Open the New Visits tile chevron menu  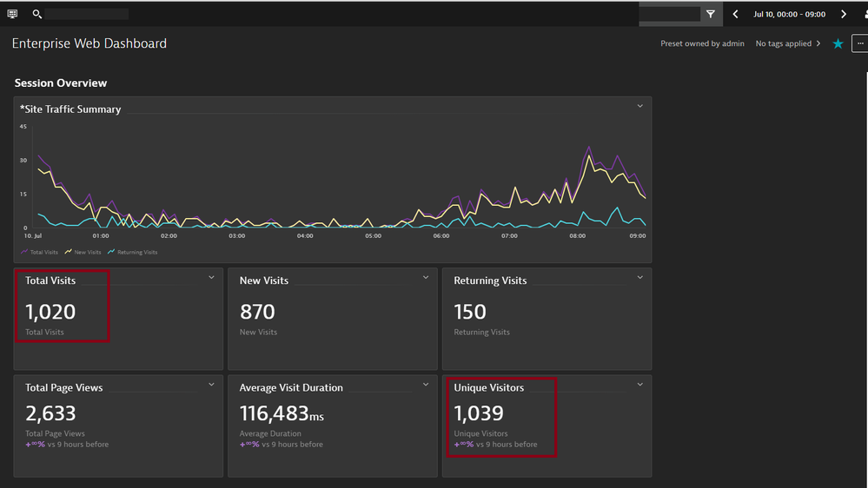pyautogui.click(x=426, y=278)
